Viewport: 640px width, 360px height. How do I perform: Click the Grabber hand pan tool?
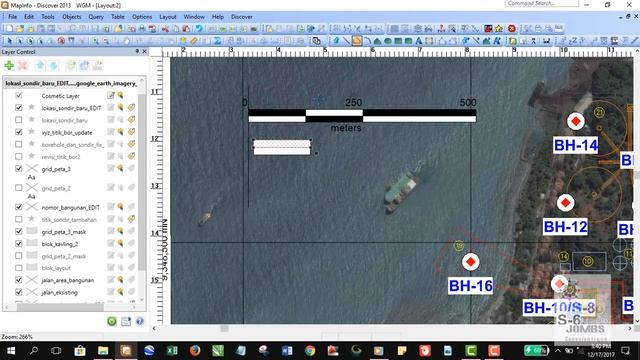126,41
